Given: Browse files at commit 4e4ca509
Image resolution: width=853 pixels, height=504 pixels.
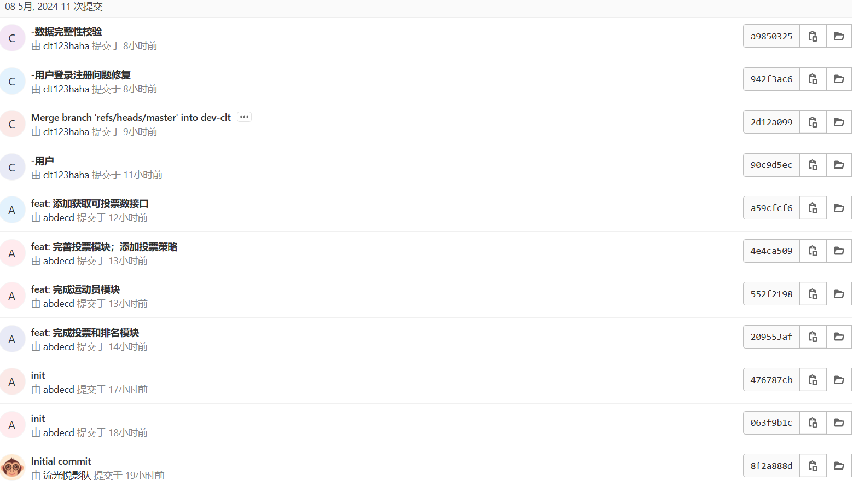Looking at the screenshot, I should (x=838, y=251).
